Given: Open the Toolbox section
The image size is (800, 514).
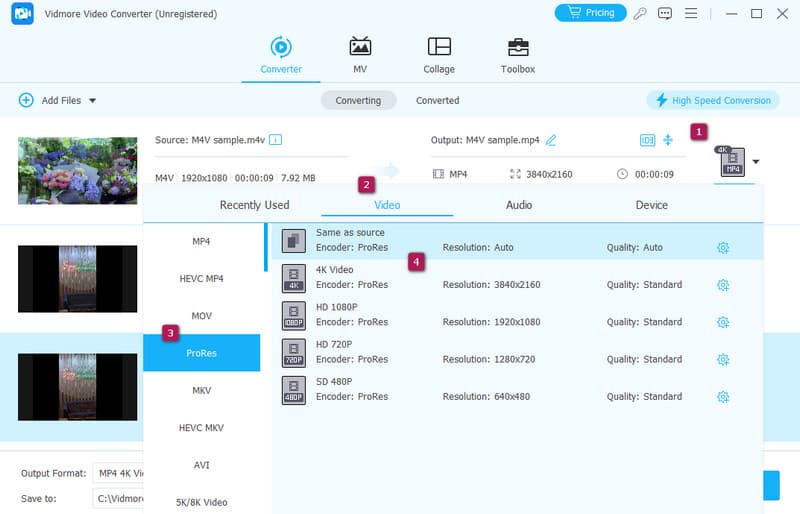Looking at the screenshot, I should [517, 56].
